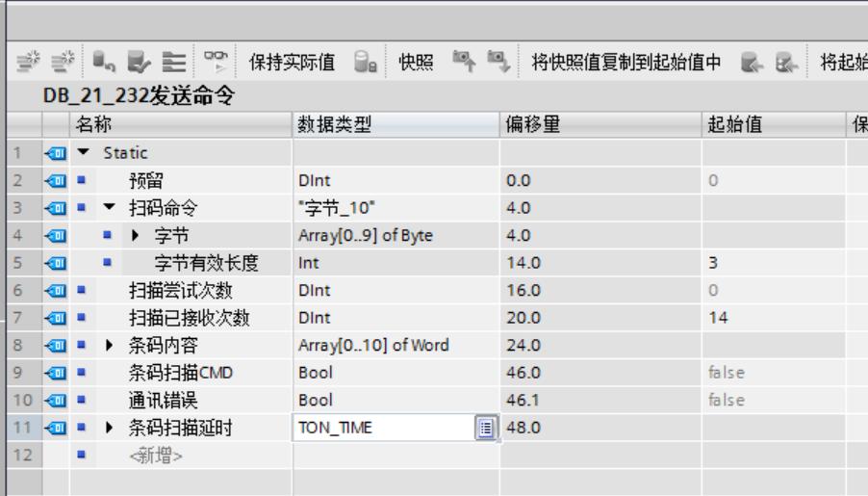The width and height of the screenshot is (868, 496).
Task: Click 保持实际值 toolbar button
Action: (292, 62)
